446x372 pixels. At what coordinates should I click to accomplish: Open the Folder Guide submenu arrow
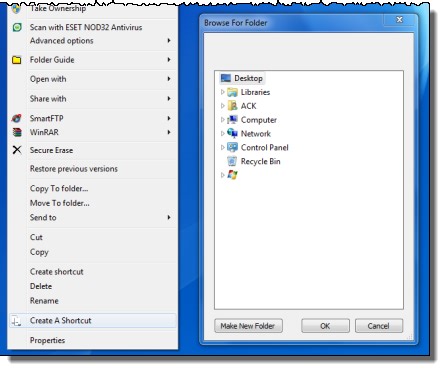coord(169,60)
